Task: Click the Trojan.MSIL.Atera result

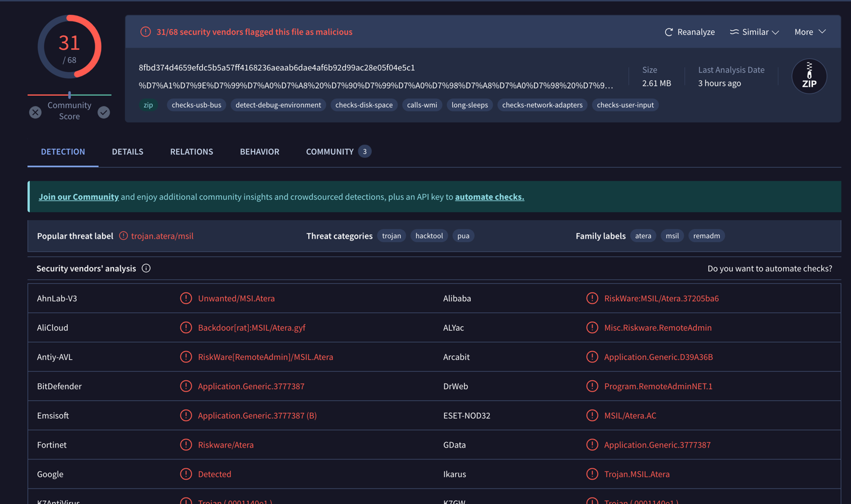Action: (637, 474)
